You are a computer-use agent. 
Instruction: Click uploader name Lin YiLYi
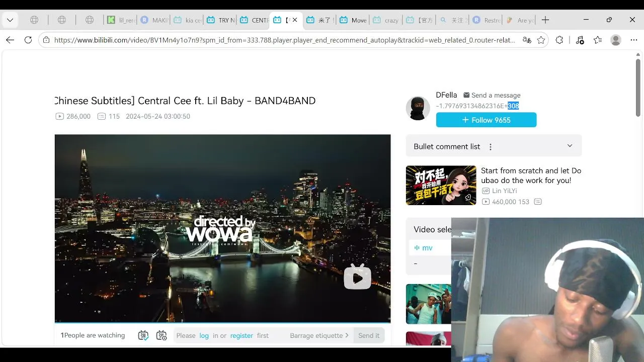504,191
